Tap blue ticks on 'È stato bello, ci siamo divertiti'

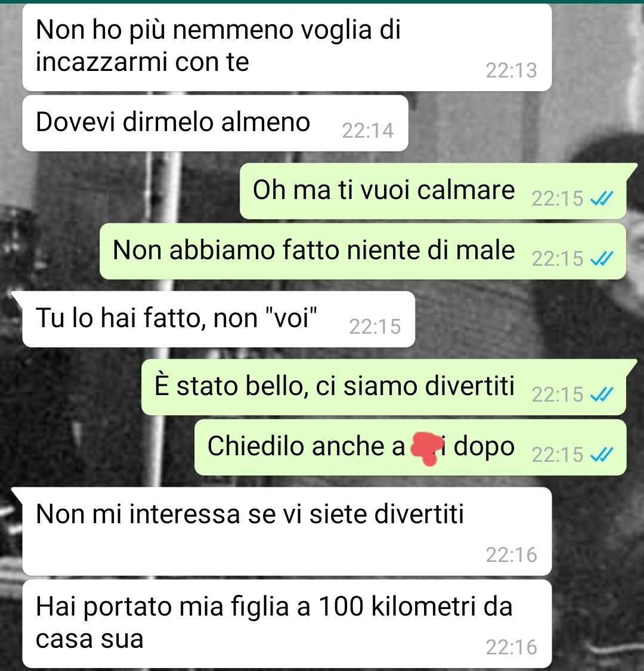point(602,394)
